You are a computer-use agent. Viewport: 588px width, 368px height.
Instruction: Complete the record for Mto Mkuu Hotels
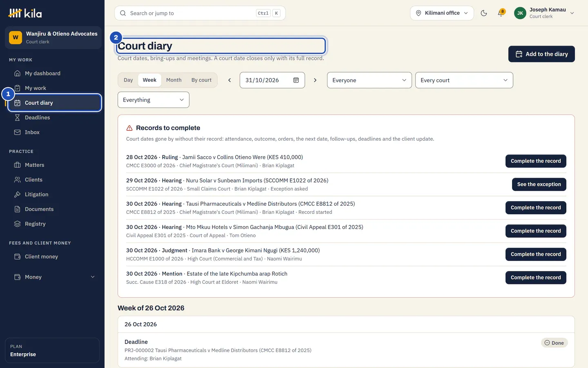(536, 231)
